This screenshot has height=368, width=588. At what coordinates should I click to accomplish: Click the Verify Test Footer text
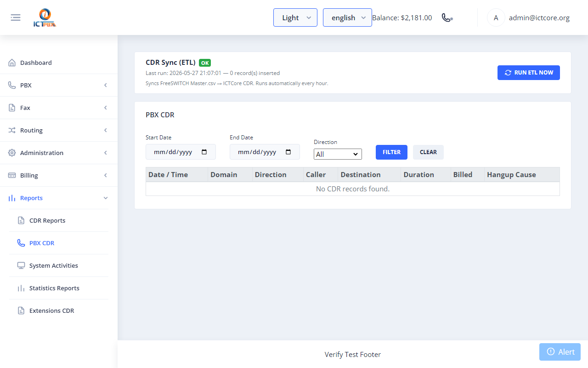(353, 354)
